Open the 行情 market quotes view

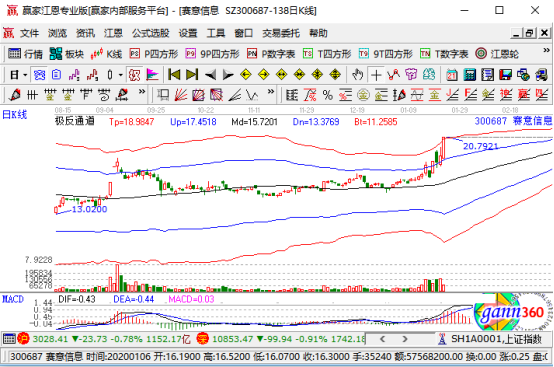25,54
